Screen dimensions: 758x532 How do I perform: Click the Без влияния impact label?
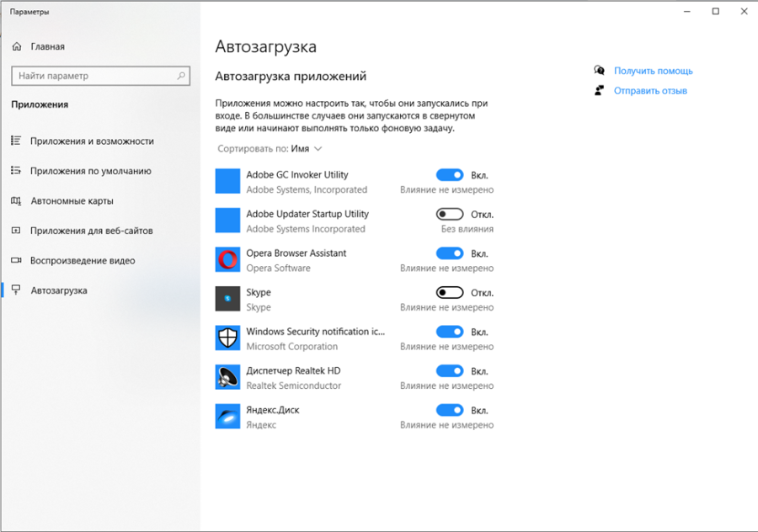click(467, 229)
